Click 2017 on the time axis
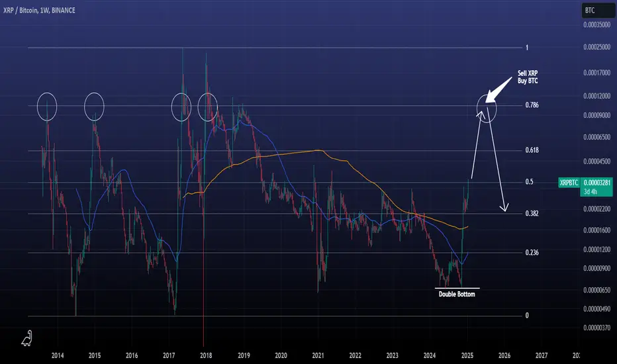 [169, 355]
